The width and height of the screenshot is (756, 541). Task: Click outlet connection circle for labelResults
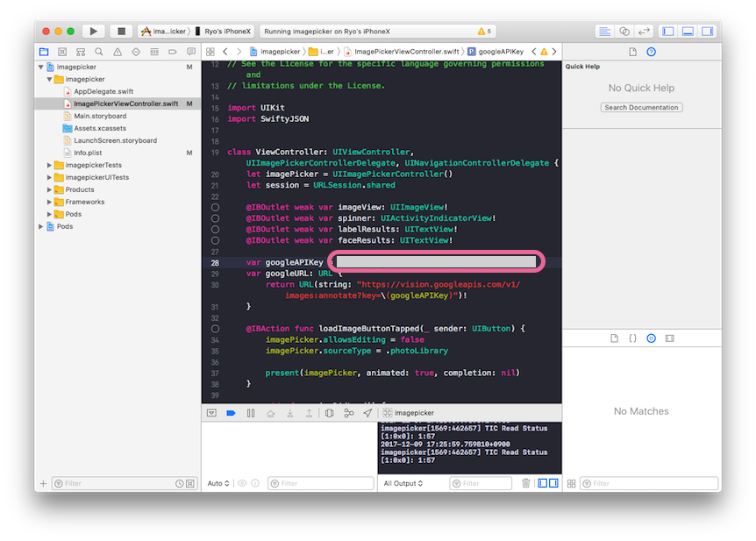[x=215, y=230]
